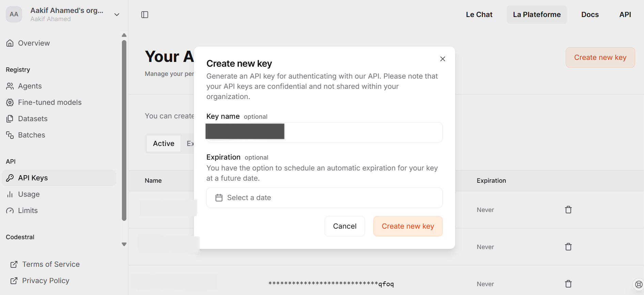Open Overview from the sidebar
This screenshot has height=295, width=644.
34,43
